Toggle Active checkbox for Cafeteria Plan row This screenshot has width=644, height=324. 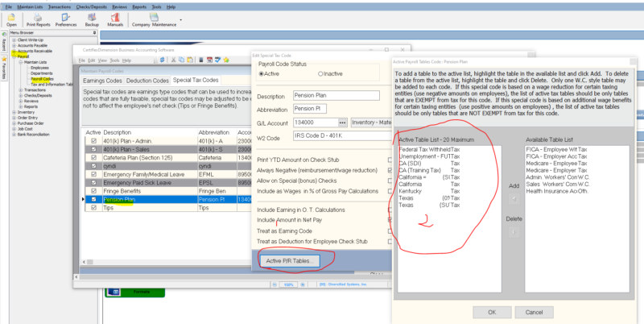tap(93, 160)
